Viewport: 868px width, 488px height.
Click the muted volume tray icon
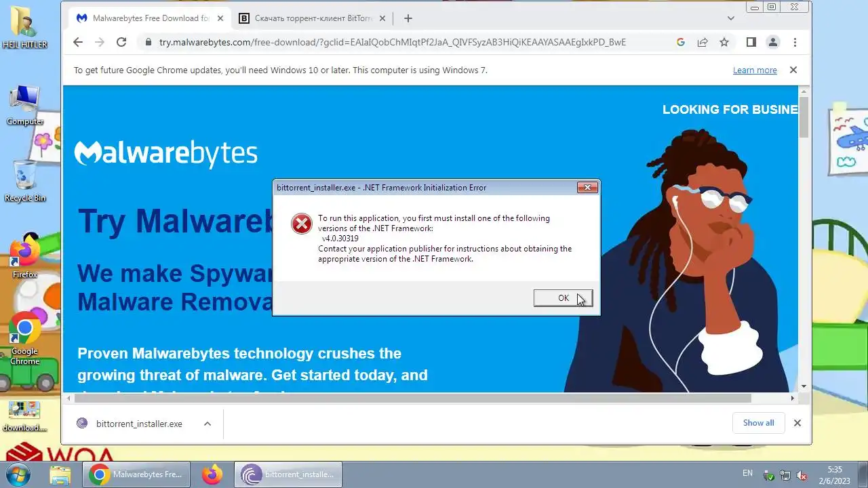point(802,475)
